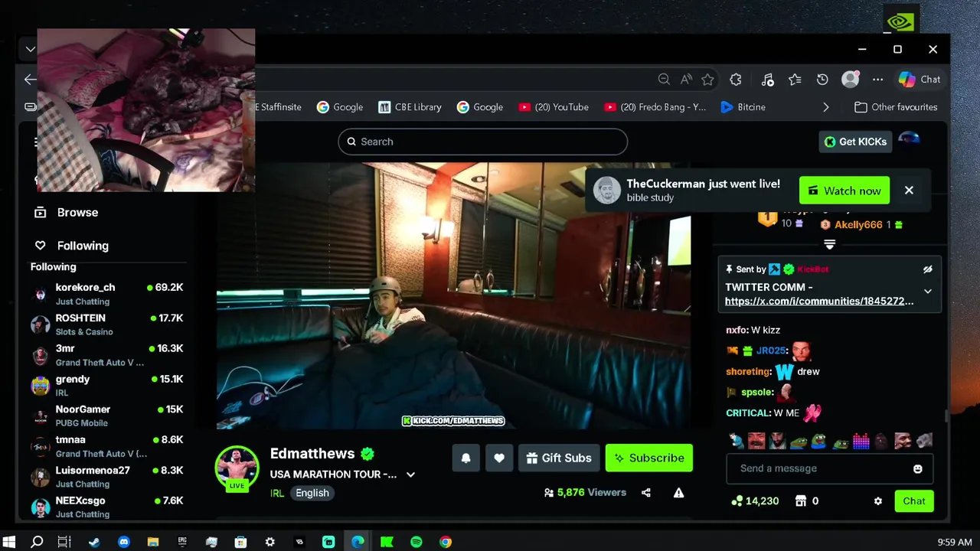
Task: Open the share stream icon
Action: tap(646, 493)
